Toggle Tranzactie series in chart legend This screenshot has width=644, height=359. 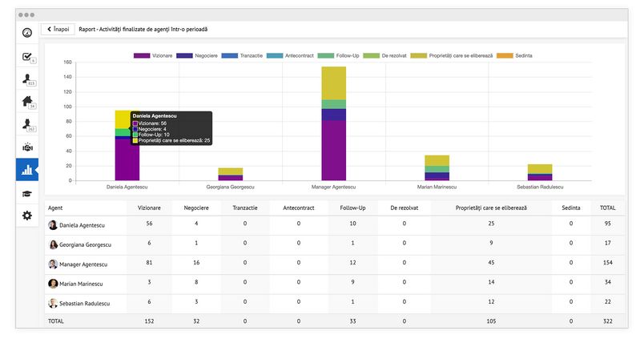242,55
